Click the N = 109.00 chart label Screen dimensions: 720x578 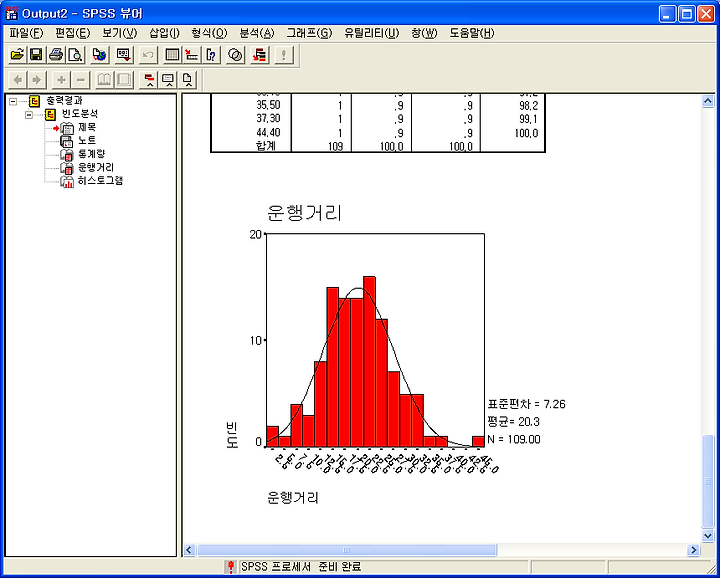pos(514,439)
